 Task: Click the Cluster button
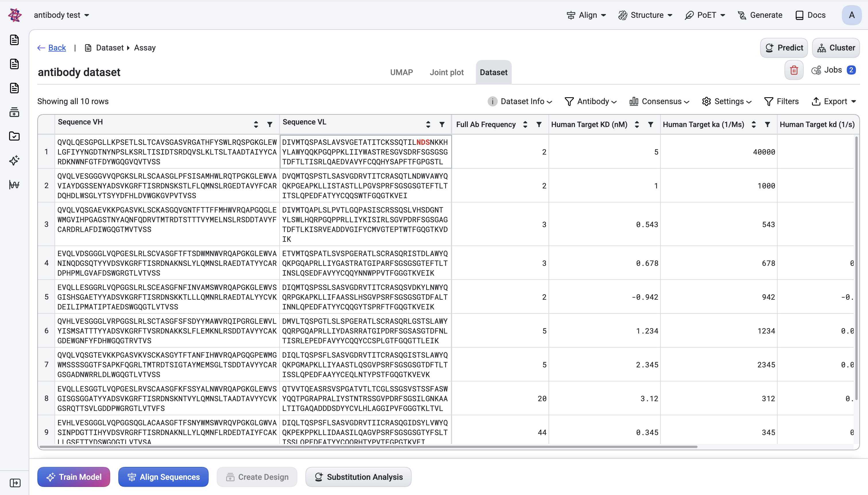pyautogui.click(x=836, y=48)
